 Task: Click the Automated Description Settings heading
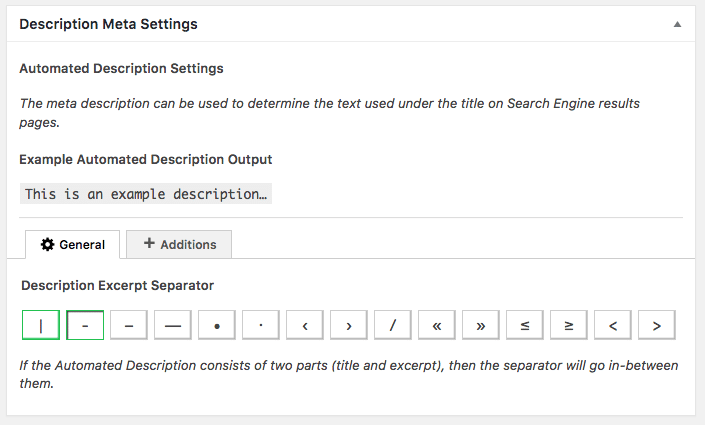point(121,68)
